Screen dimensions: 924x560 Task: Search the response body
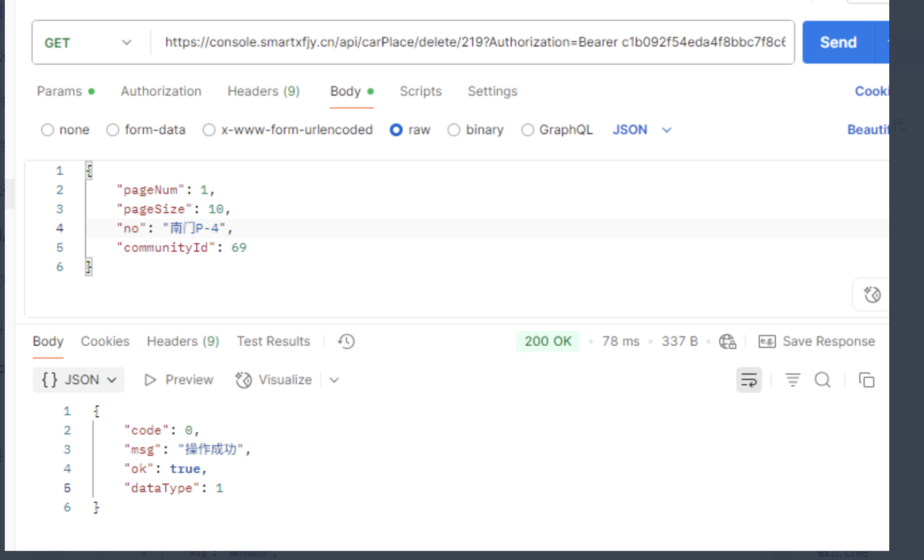coord(822,380)
